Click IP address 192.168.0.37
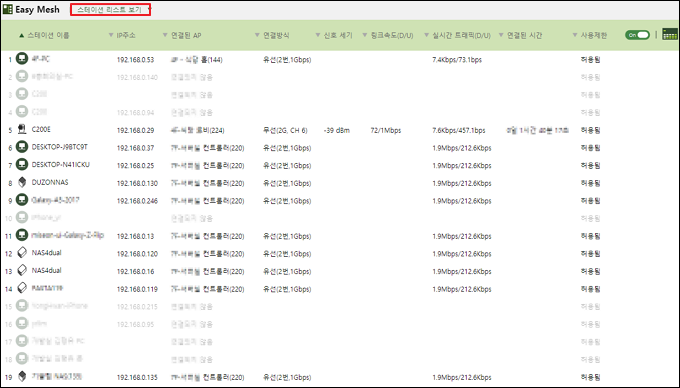Image resolution: width=680 pixels, height=388 pixels. point(135,148)
